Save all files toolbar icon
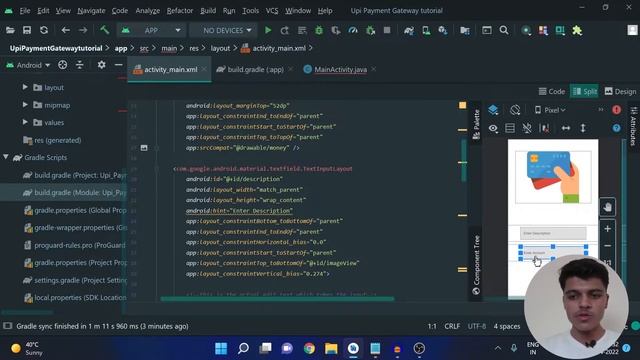640x360 pixels. pyautogui.click(x=27, y=30)
